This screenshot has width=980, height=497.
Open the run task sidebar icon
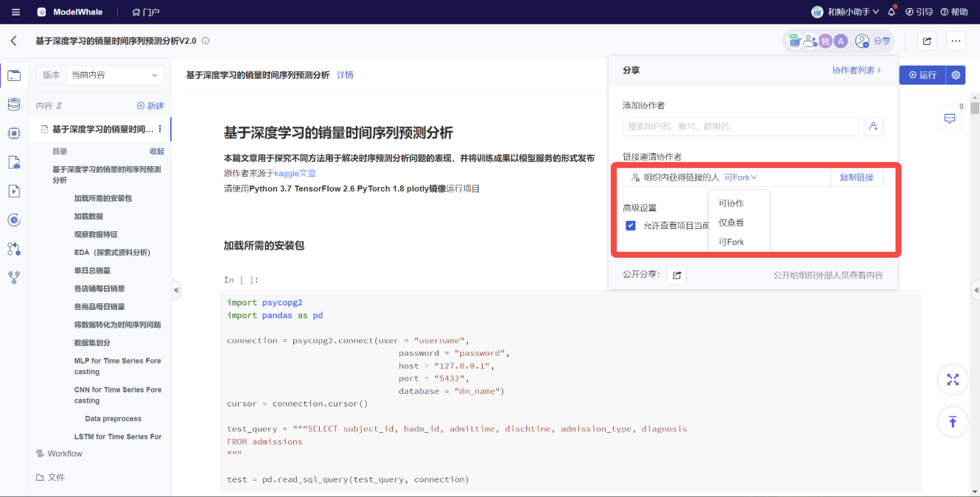14,191
